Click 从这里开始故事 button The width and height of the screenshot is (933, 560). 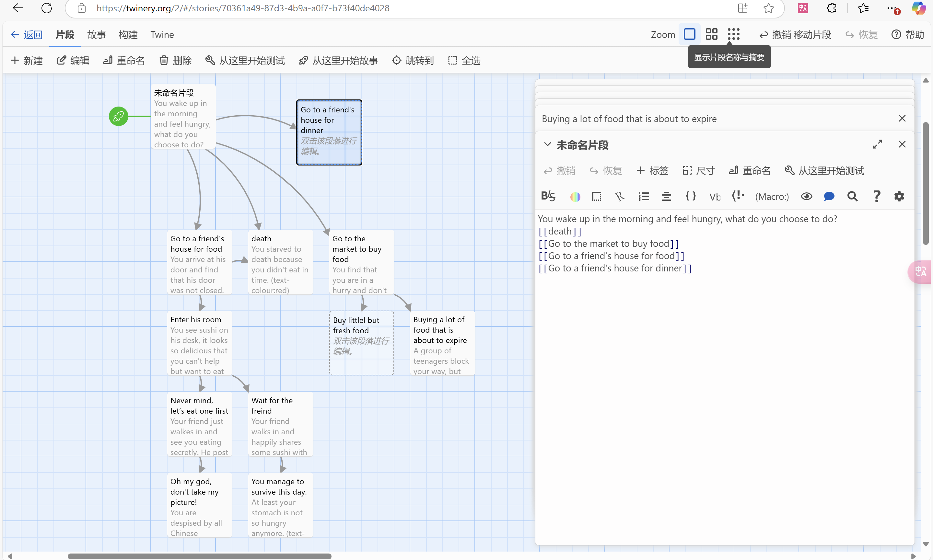tap(338, 60)
